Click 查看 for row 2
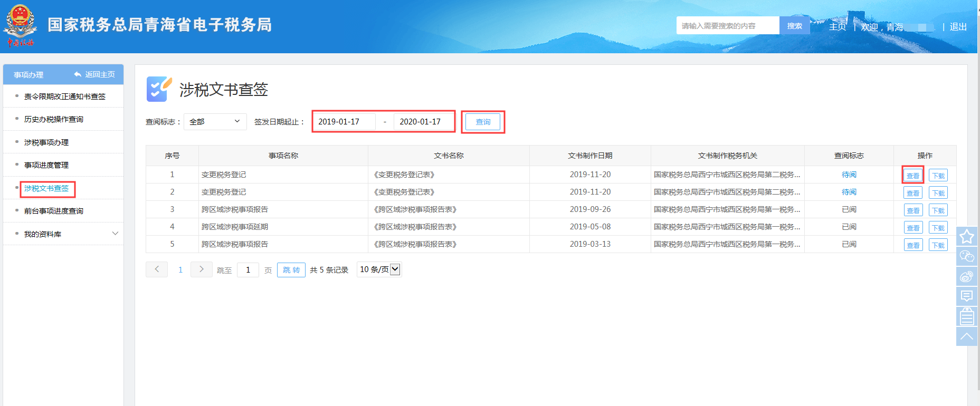The height and width of the screenshot is (406, 980). (913, 193)
